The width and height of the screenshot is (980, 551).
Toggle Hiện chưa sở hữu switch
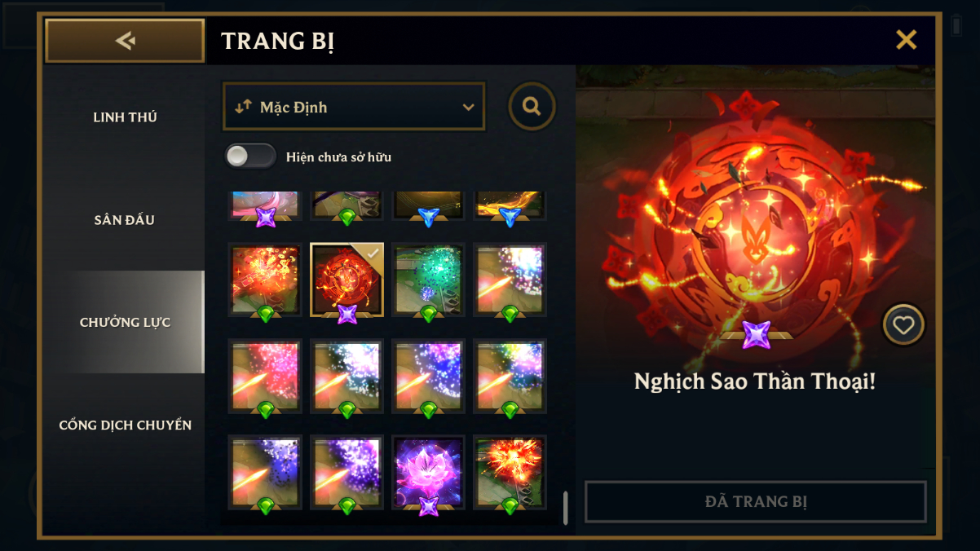251,156
